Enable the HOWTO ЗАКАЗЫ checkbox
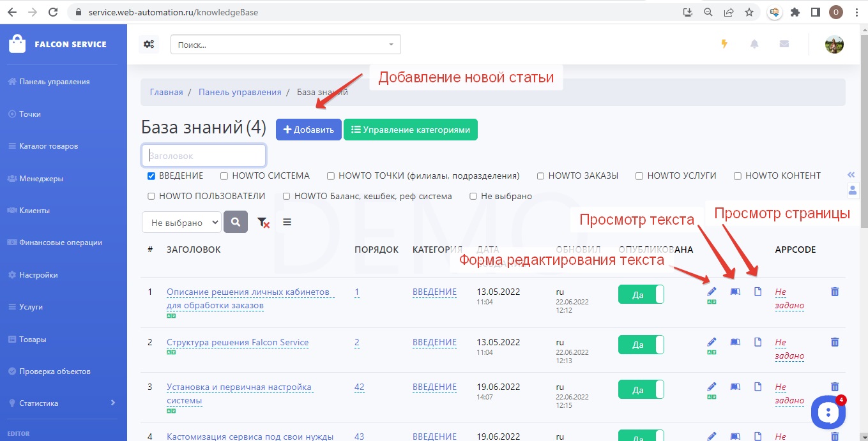 coord(540,176)
